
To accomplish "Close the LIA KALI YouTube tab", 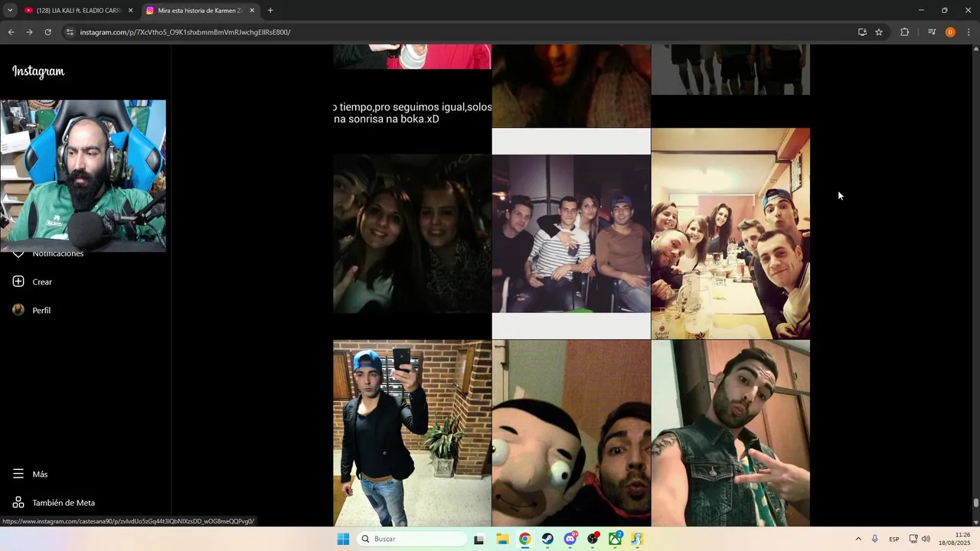I will [x=130, y=11].
